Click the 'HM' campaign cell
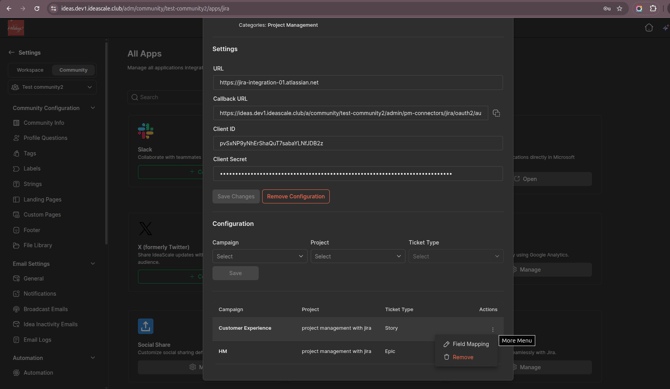 coord(223,351)
